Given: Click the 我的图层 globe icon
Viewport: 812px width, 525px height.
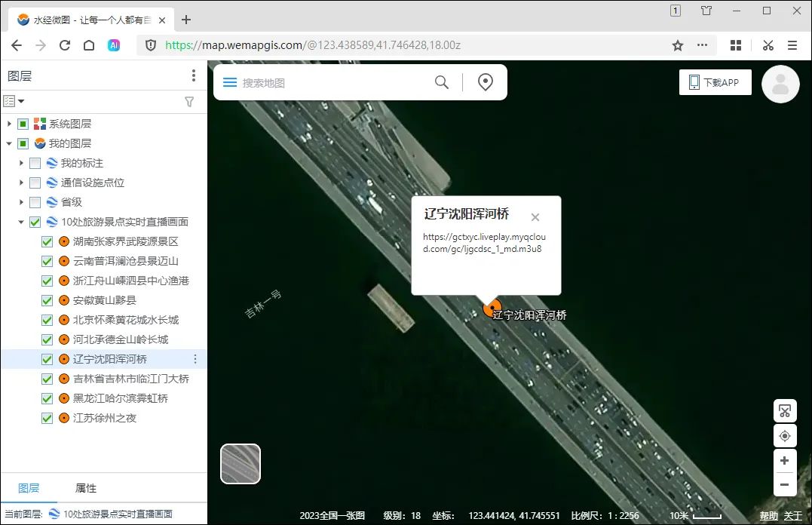Looking at the screenshot, I should pyautogui.click(x=40, y=143).
